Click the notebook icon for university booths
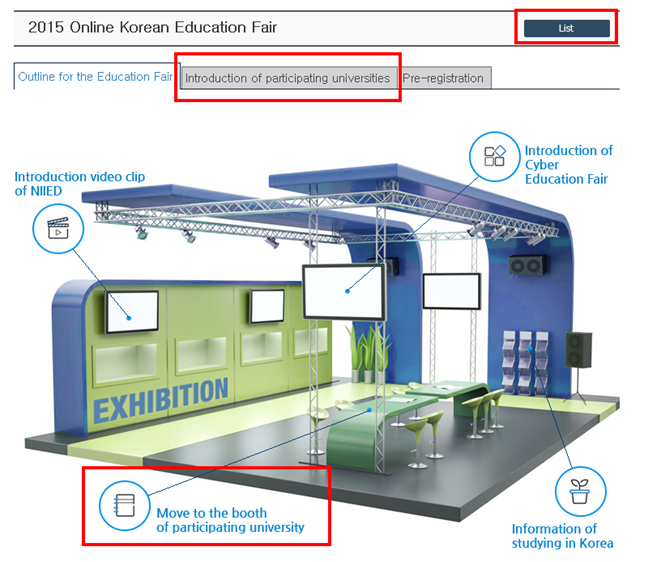 [x=124, y=505]
